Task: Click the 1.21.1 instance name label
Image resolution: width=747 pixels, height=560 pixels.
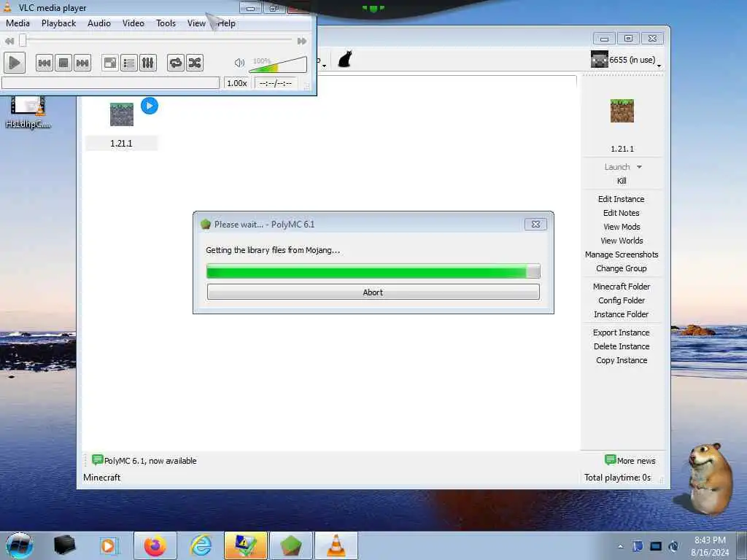Action: pos(121,144)
